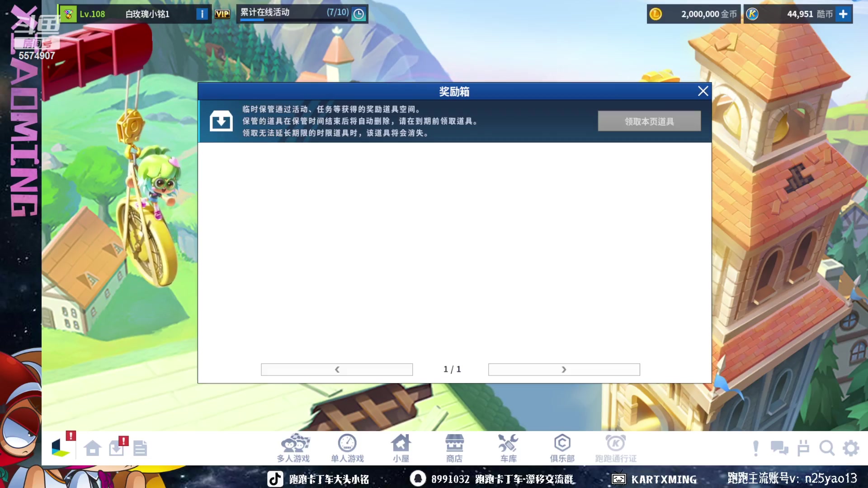Go to home lobby icon

tap(93, 448)
